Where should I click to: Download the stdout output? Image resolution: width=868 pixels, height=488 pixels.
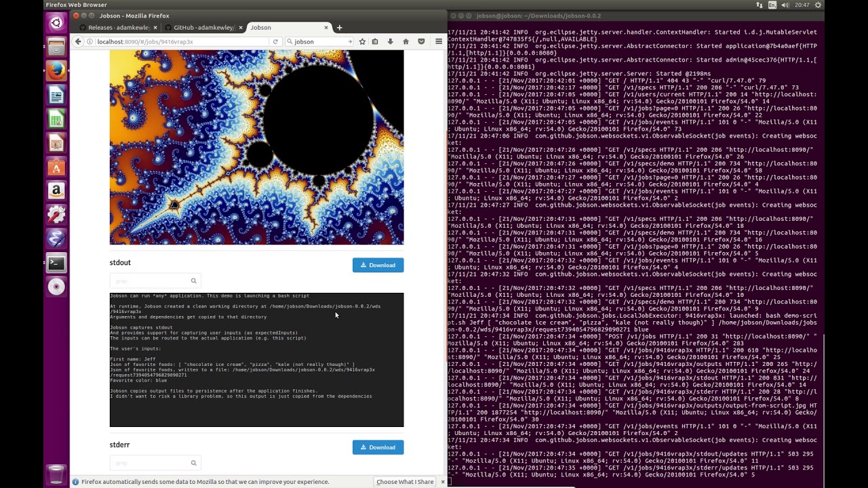coord(378,265)
